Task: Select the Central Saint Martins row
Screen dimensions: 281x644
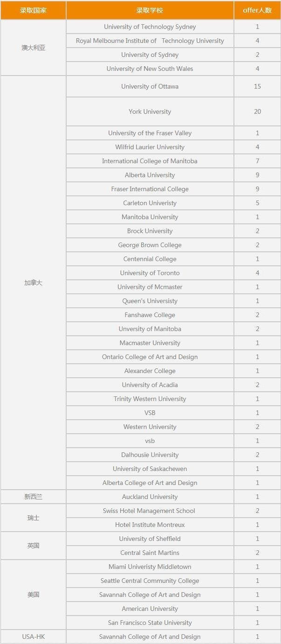Action: (x=150, y=553)
